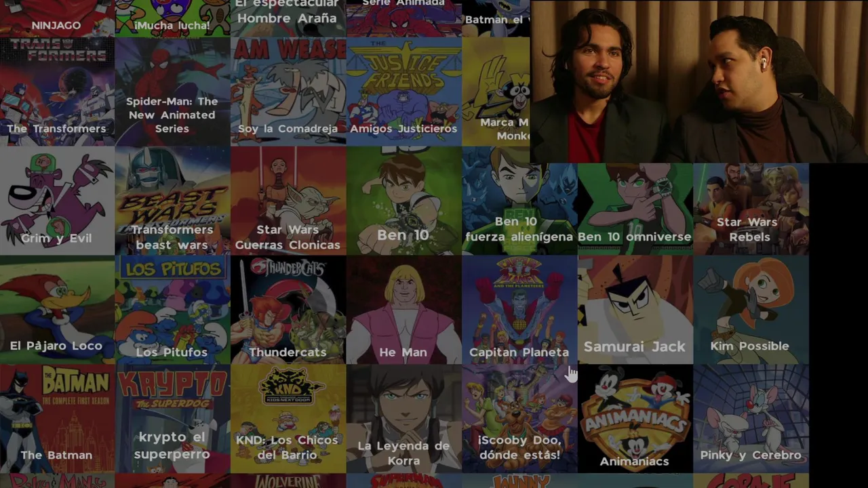The height and width of the screenshot is (488, 868).
Task: Click the Animaniacs thumbnail
Action: [635, 419]
